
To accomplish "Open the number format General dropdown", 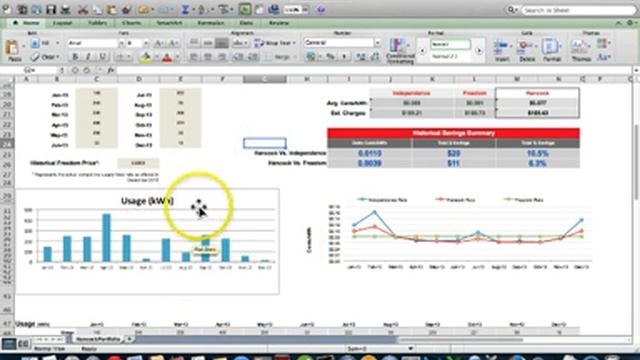I will [x=378, y=42].
